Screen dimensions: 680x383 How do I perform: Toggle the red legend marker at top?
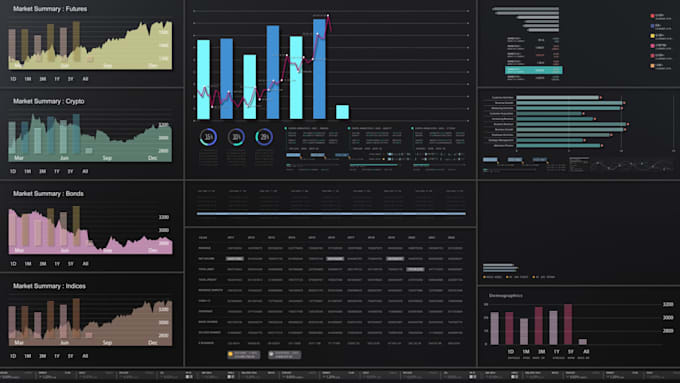tap(652, 16)
